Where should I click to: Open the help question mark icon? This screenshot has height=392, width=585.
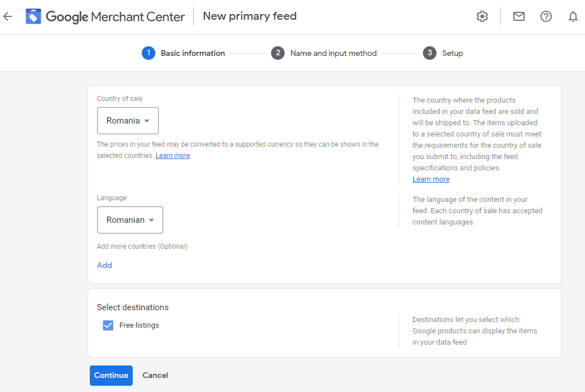(545, 16)
